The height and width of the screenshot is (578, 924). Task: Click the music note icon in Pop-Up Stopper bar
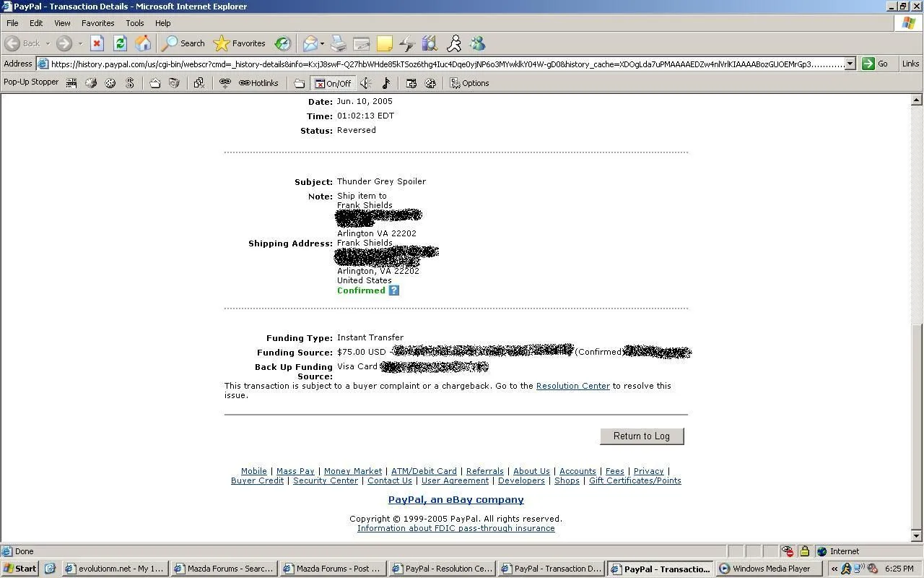coord(385,83)
